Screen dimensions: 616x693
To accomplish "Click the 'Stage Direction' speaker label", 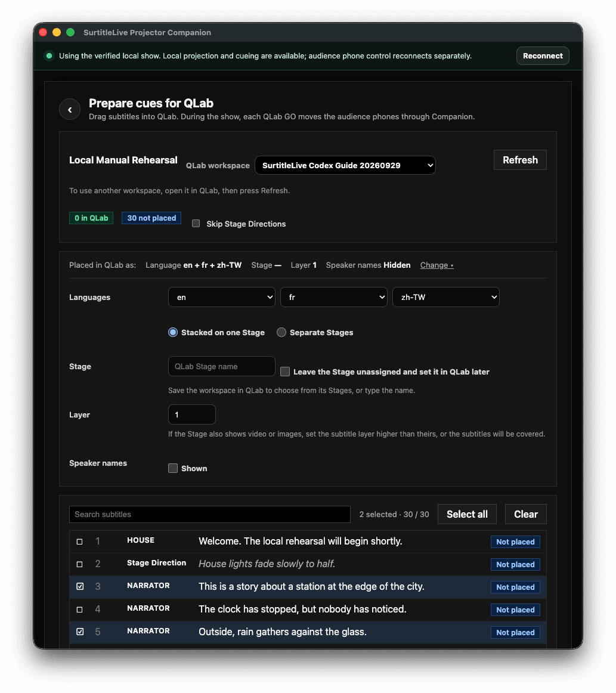I will coord(156,562).
